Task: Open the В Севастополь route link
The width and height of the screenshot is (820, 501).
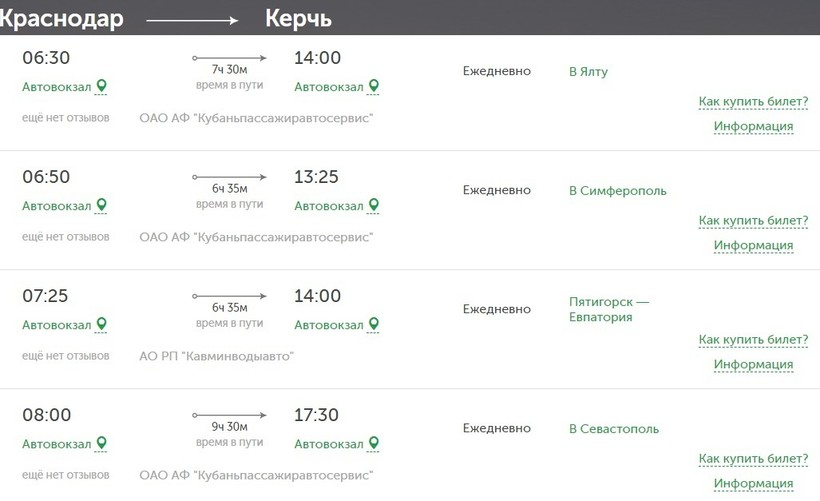Action: point(613,428)
